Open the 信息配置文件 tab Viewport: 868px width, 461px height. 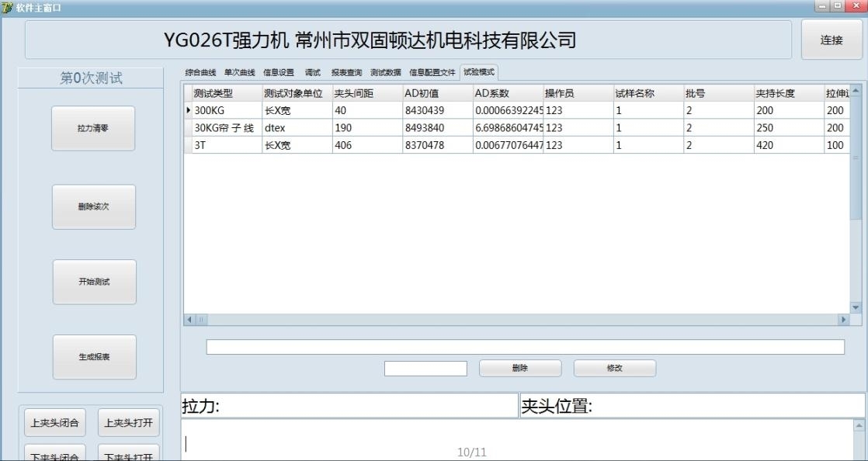pos(432,73)
